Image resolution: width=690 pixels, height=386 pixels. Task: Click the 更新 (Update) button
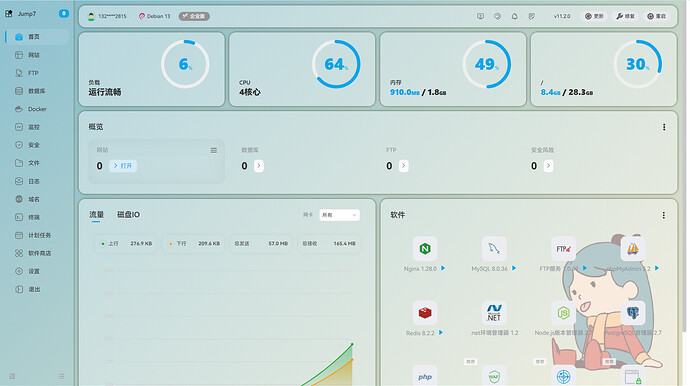[x=594, y=16]
